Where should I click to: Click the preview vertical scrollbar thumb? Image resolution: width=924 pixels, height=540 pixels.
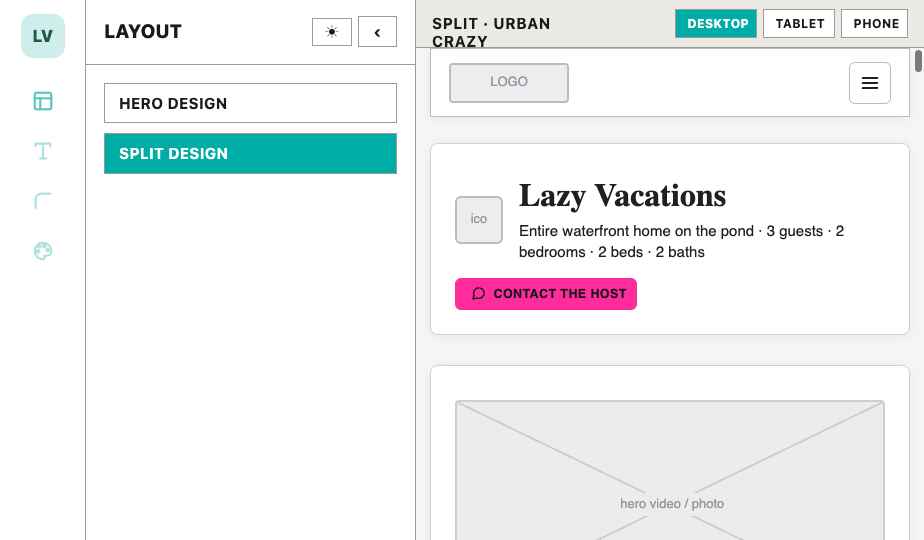coord(918,61)
